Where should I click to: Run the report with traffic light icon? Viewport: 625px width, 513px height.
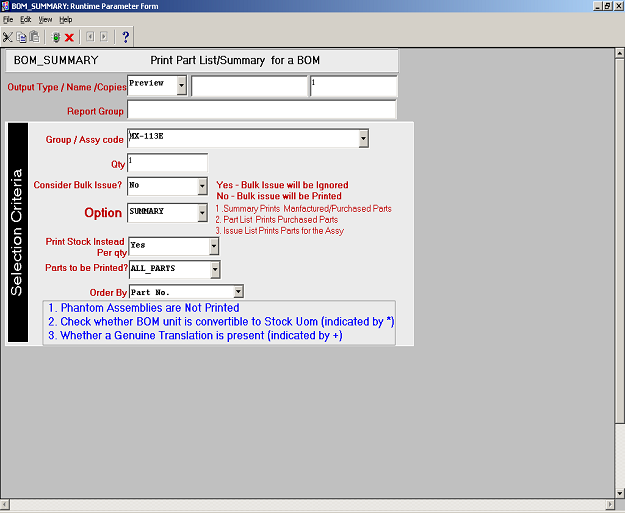coord(56,37)
